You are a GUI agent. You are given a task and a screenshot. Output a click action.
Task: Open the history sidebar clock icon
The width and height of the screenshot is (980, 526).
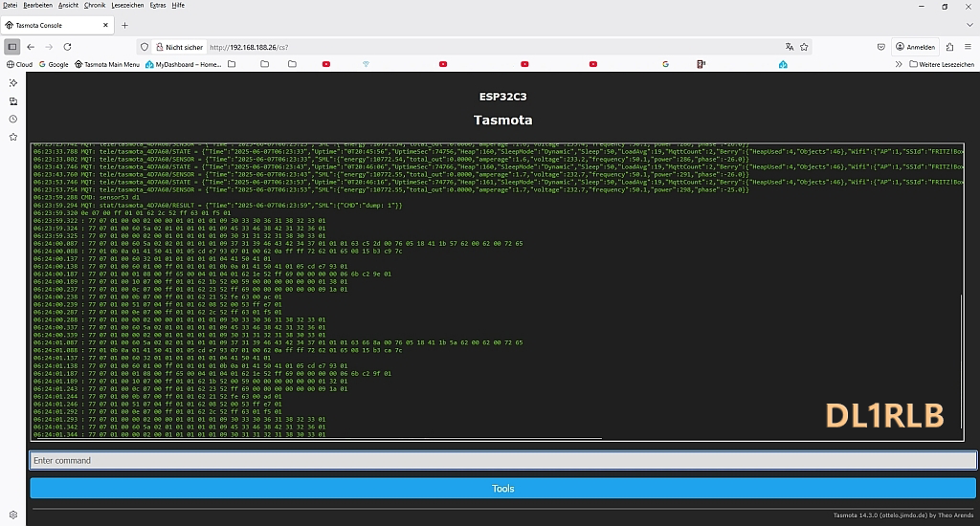[13, 119]
